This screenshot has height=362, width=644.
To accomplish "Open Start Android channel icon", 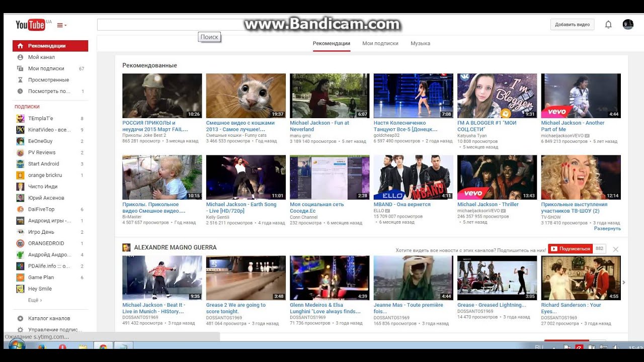I will pyautogui.click(x=20, y=164).
